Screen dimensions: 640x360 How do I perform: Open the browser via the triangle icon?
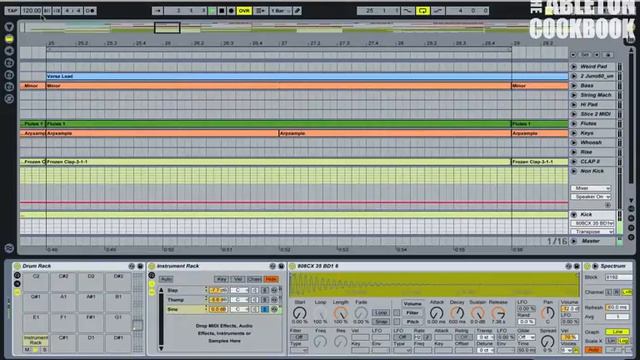coord(9,27)
